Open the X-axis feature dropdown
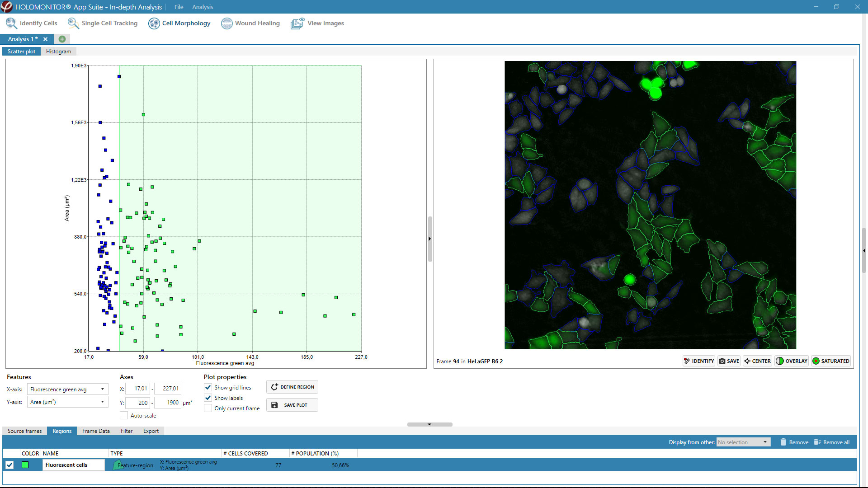Image resolution: width=868 pixels, height=488 pixels. click(103, 389)
